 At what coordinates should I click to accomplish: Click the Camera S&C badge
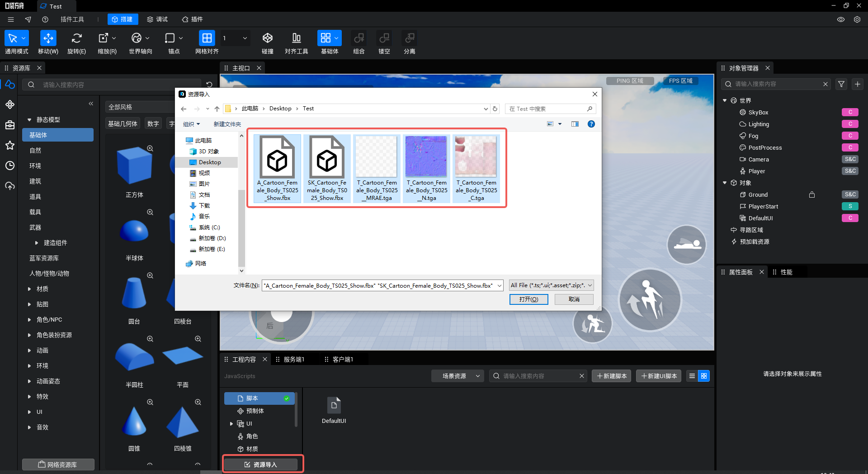[850, 159]
